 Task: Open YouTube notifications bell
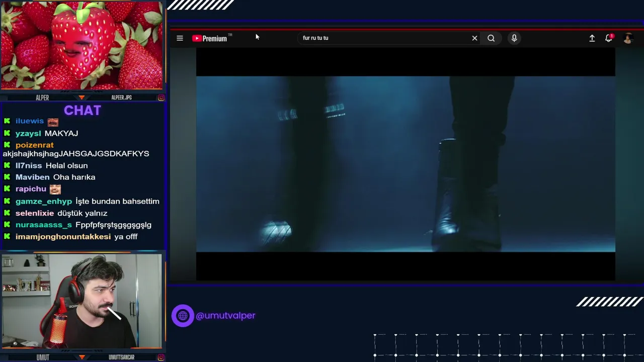(x=609, y=38)
